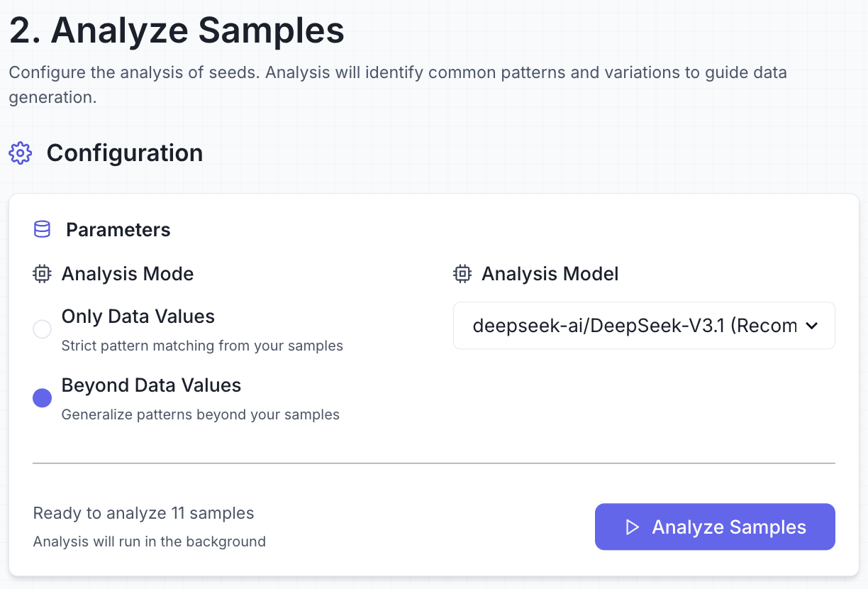Click the Only Data Values option label
This screenshot has width=868, height=589.
[x=138, y=316]
